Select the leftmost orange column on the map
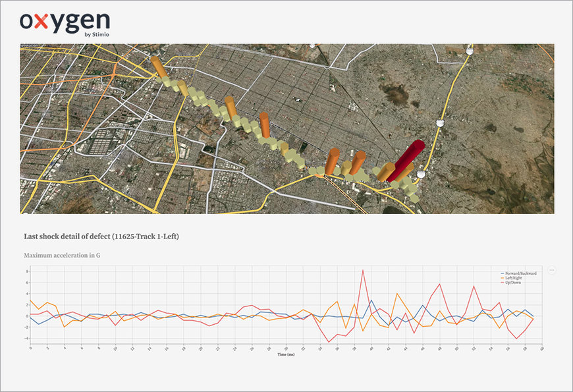 (x=159, y=67)
